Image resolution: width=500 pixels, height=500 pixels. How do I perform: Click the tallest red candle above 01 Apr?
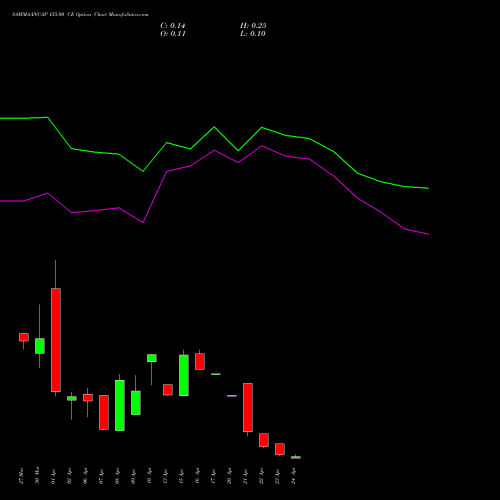point(56,340)
